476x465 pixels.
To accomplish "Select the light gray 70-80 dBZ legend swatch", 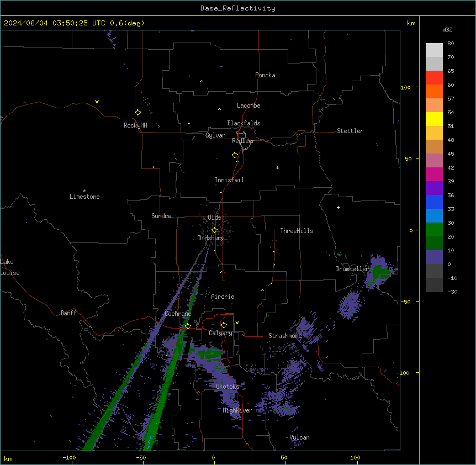I will click(x=434, y=50).
